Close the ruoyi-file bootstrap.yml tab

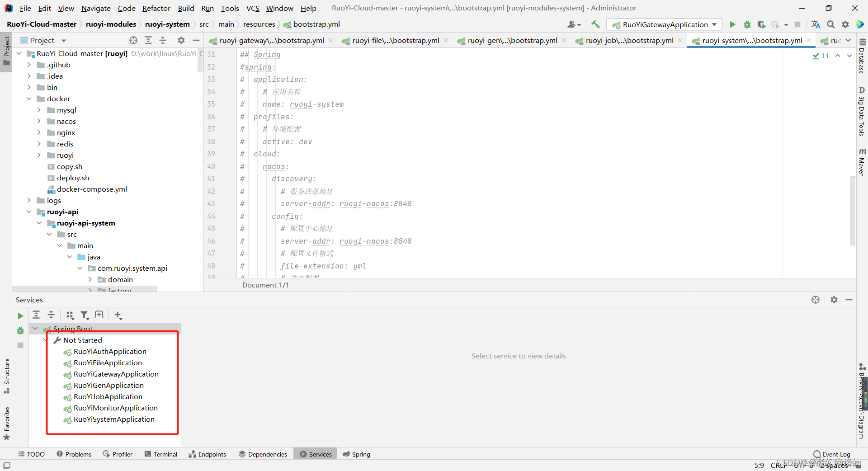[x=446, y=40]
